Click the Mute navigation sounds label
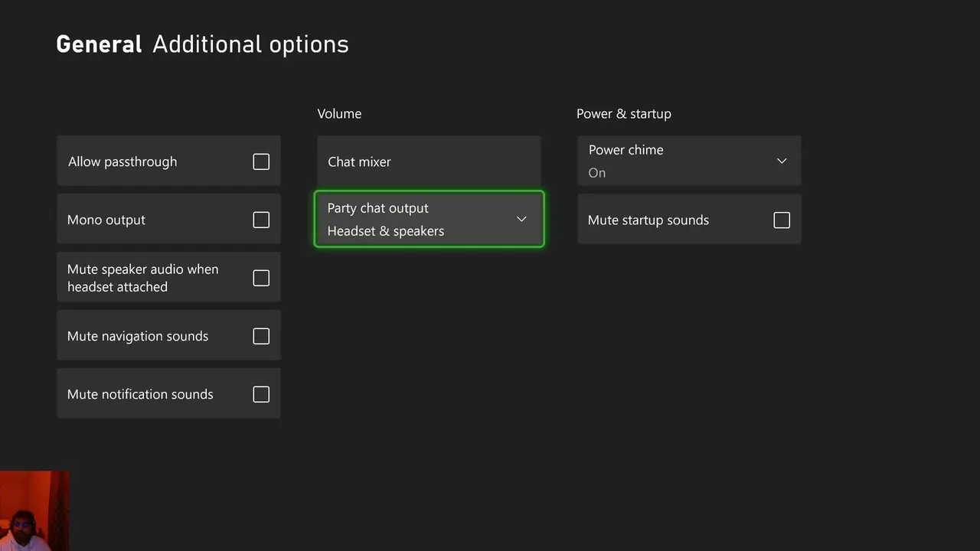The image size is (980, 551). tap(138, 336)
